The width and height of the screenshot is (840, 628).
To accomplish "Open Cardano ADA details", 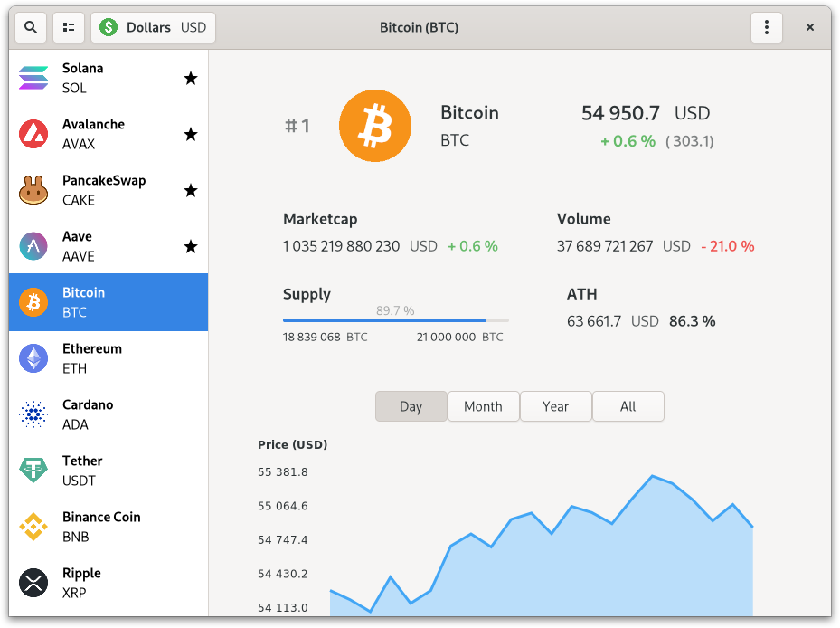I will coord(109,414).
